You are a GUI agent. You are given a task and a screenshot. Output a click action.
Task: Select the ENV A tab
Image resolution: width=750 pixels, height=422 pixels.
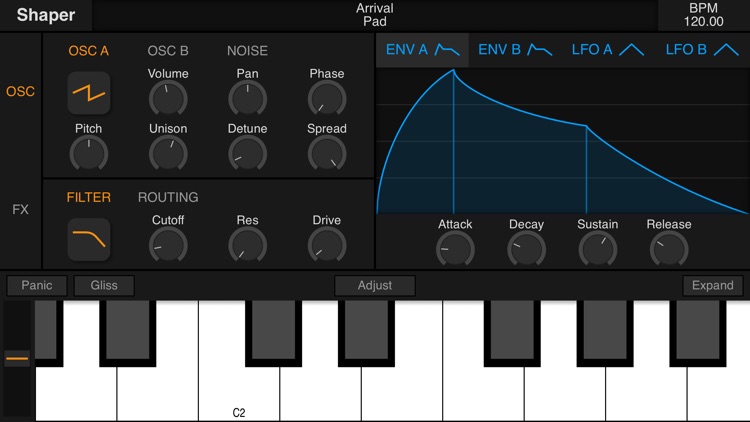coord(422,50)
